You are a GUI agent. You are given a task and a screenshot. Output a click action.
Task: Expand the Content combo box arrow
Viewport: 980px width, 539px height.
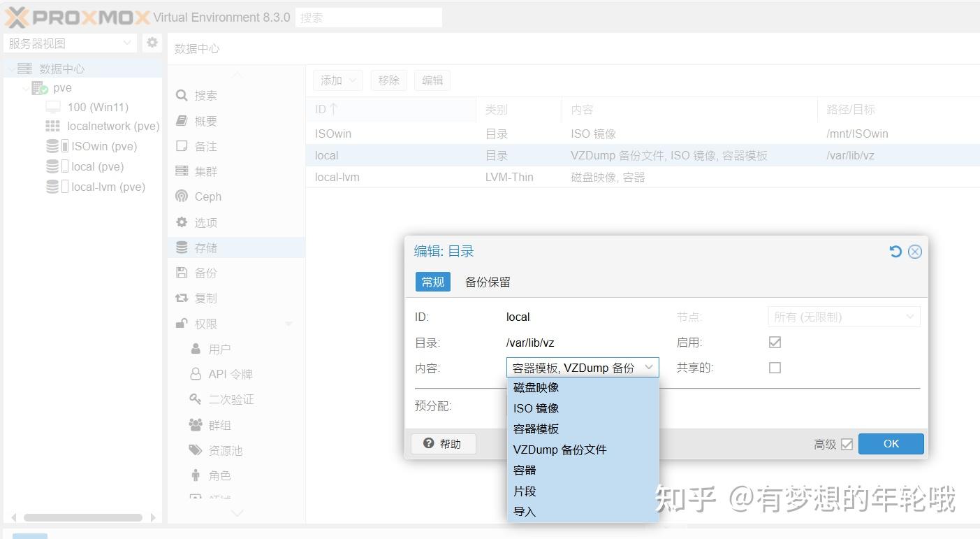coord(649,367)
